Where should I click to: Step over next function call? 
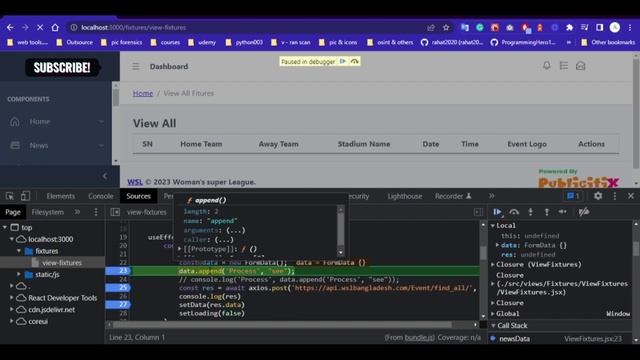point(514,211)
